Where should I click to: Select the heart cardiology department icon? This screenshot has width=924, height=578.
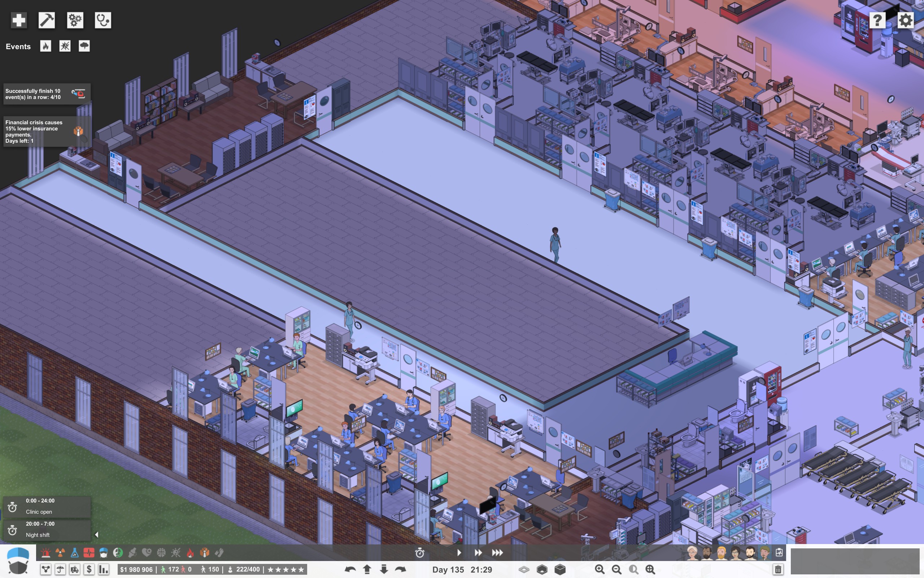point(147,552)
